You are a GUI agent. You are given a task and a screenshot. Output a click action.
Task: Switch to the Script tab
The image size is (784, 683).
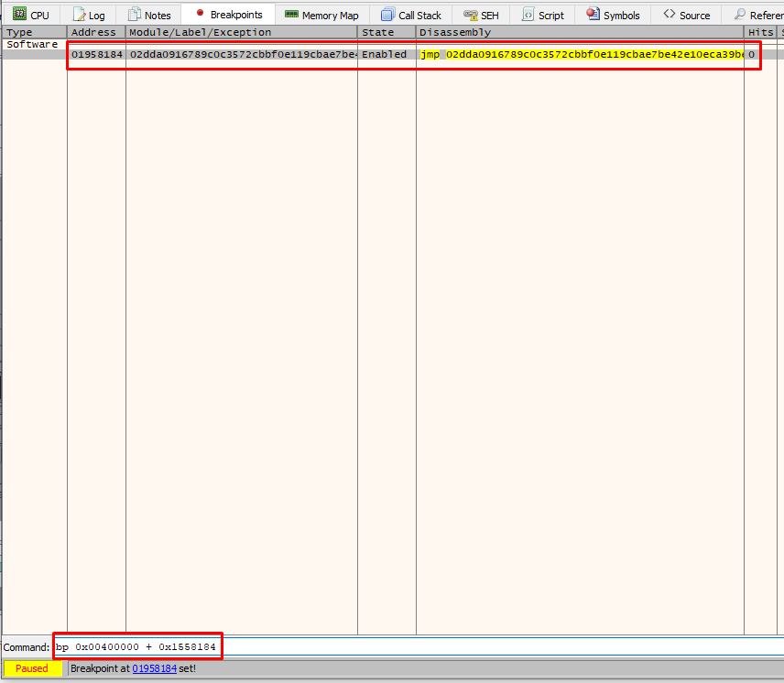(x=542, y=15)
